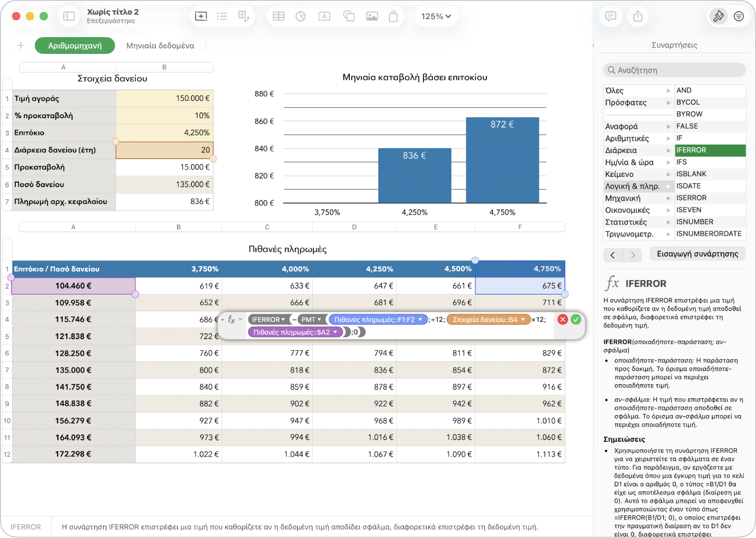Expand the Στατιστικές function category
Screen dimensions: 756x538
pyautogui.click(x=668, y=223)
